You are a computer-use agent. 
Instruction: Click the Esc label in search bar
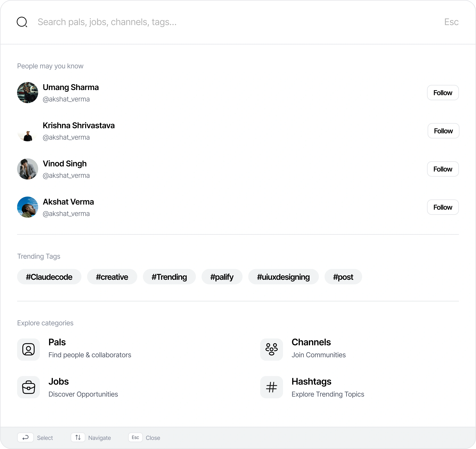[451, 22]
